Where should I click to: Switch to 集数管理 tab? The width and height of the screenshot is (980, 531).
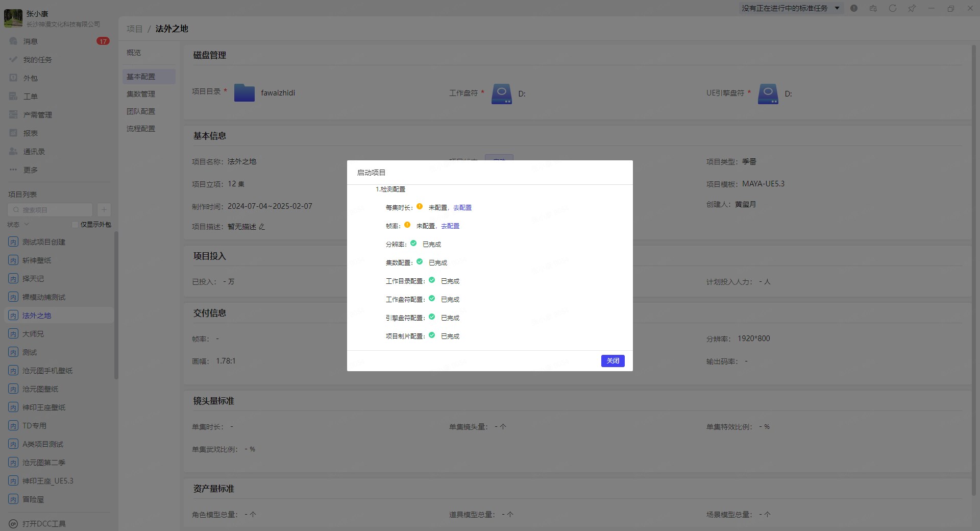point(141,94)
